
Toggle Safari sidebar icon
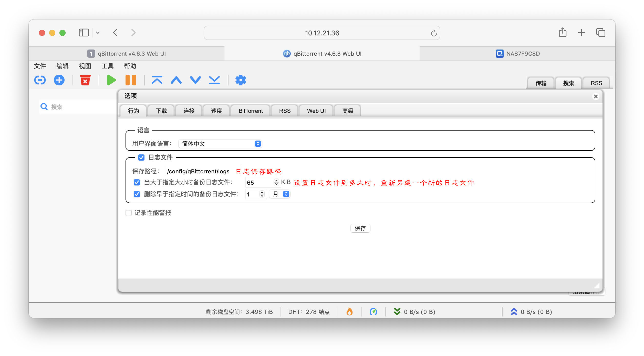click(x=84, y=33)
